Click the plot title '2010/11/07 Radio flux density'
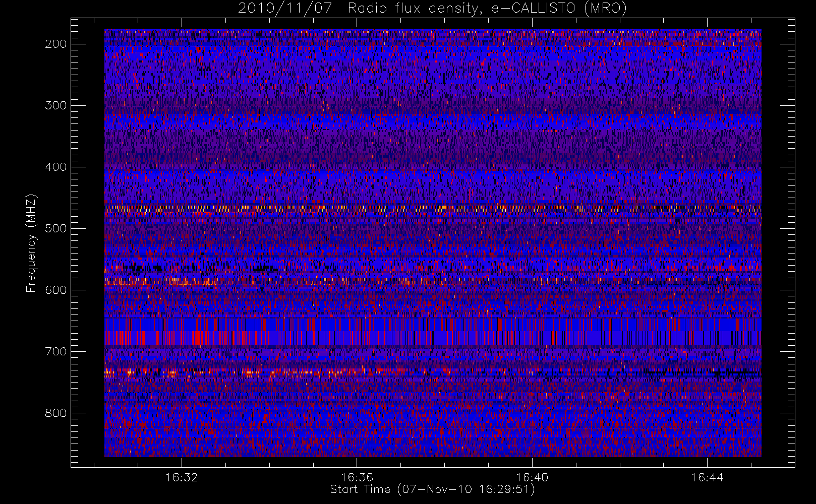Screen dimensions: 816x504 point(432,9)
